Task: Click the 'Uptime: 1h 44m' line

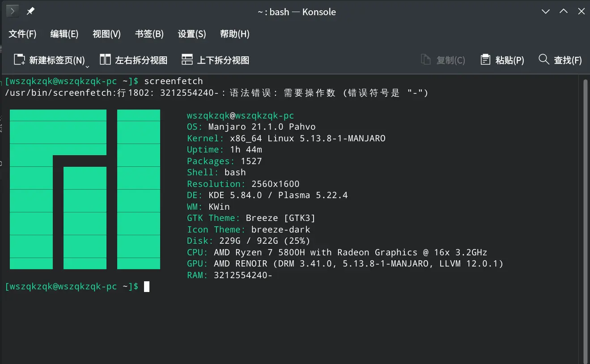Action: pos(225,150)
